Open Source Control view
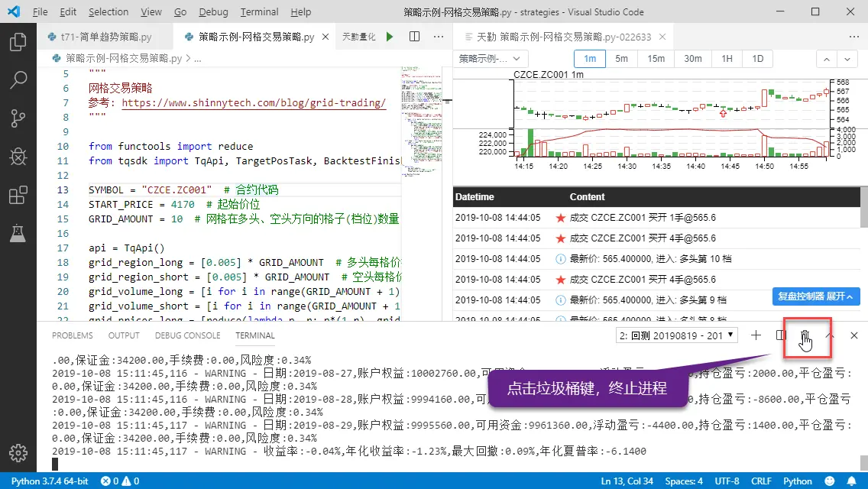Viewport: 868px width, 489px height. click(x=18, y=118)
